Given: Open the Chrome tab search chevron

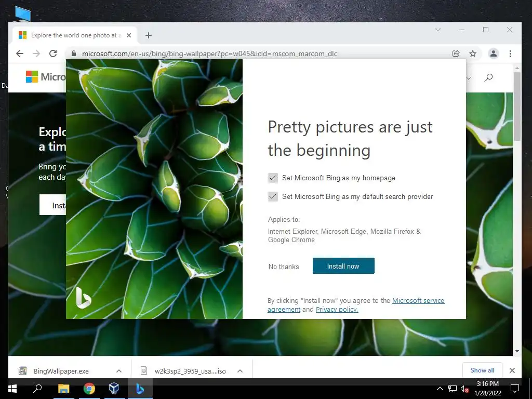Looking at the screenshot, I should [x=438, y=30].
